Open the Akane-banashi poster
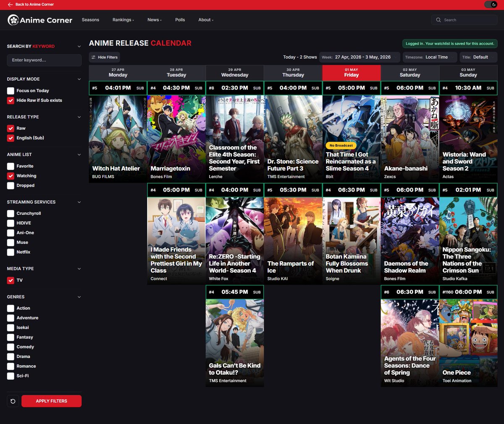 (410, 139)
